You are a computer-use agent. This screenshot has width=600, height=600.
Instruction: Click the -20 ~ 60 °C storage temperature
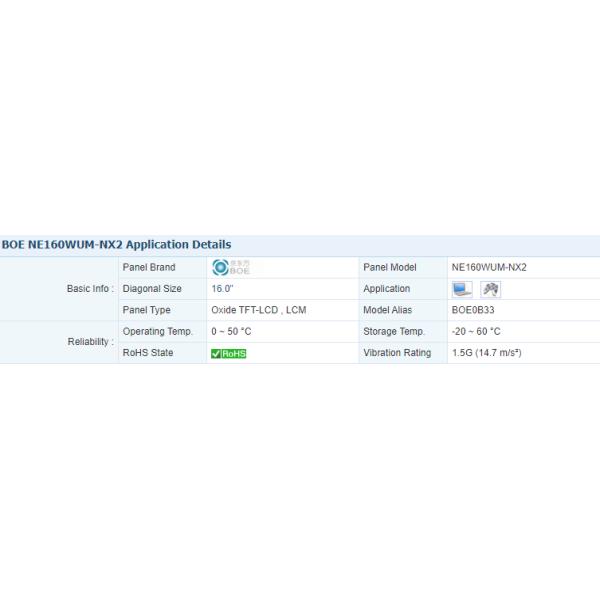[476, 331]
